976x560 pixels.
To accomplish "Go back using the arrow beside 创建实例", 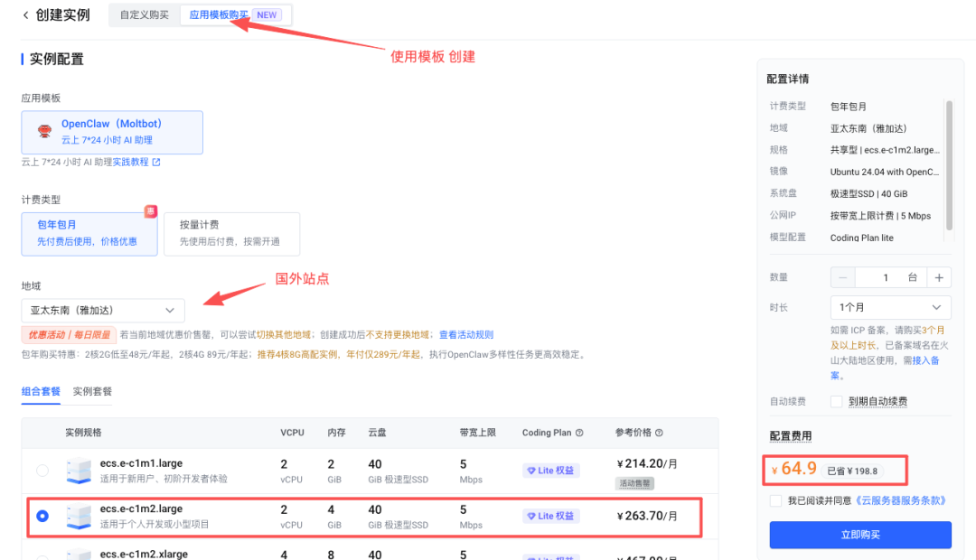I will click(x=25, y=15).
